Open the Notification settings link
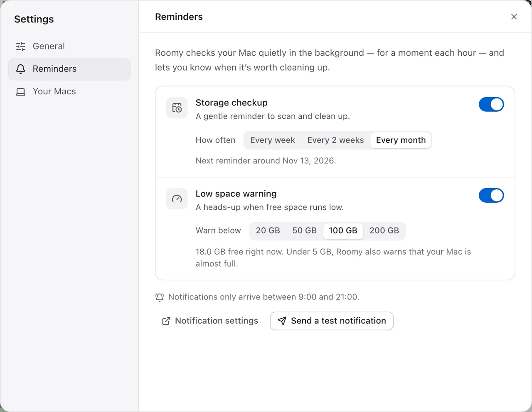The width and height of the screenshot is (532, 412). tap(210, 321)
